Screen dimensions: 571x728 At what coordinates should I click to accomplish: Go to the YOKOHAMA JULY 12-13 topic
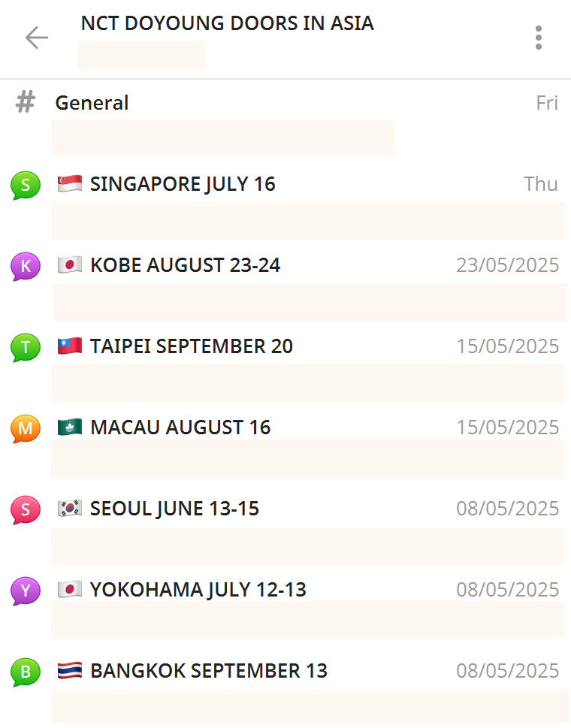(x=198, y=590)
